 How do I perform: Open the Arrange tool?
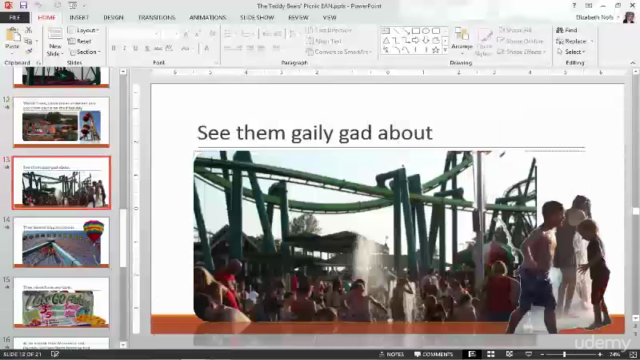462,41
